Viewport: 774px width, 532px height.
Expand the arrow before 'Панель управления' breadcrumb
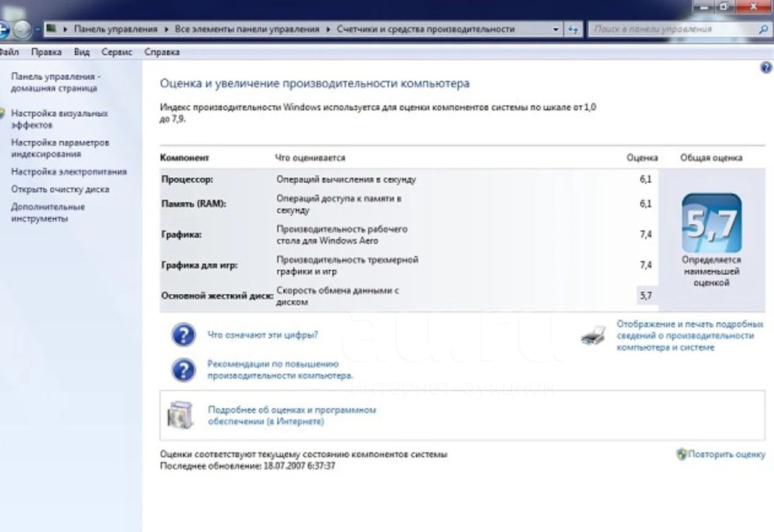tap(65, 29)
